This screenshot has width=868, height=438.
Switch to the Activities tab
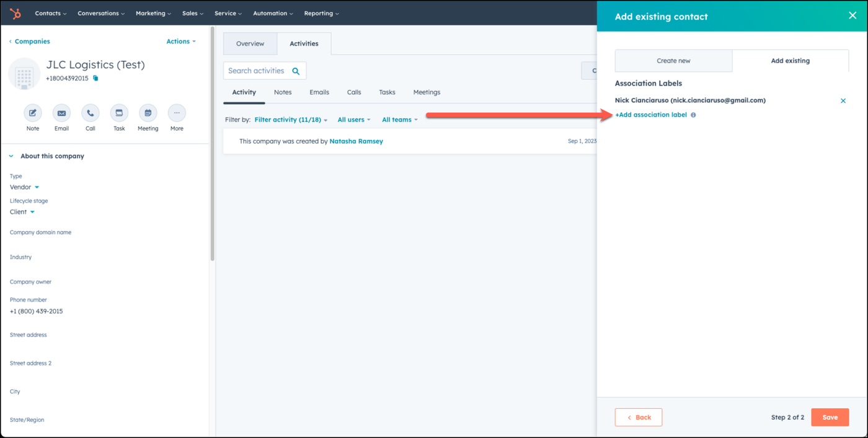click(304, 44)
